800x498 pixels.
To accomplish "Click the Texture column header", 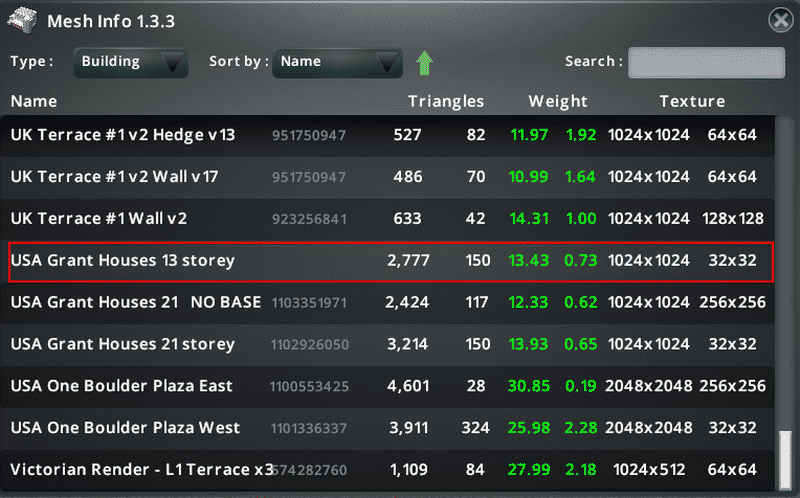I will (692, 101).
